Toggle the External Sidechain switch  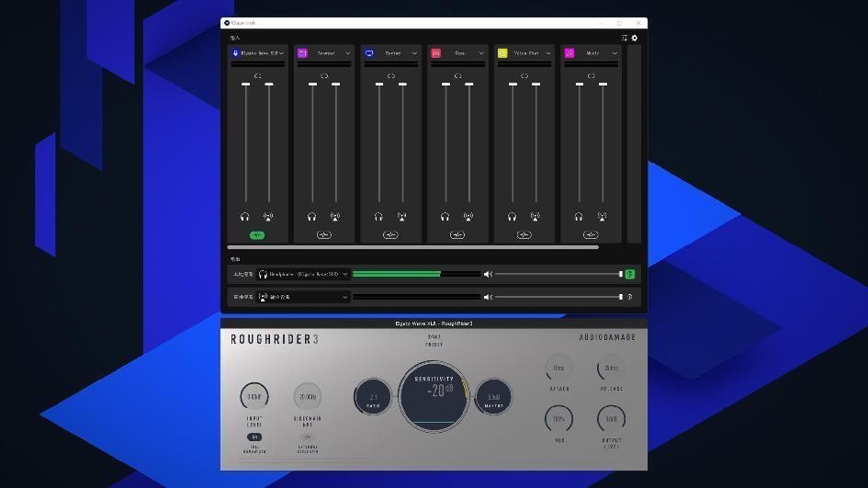(x=308, y=437)
